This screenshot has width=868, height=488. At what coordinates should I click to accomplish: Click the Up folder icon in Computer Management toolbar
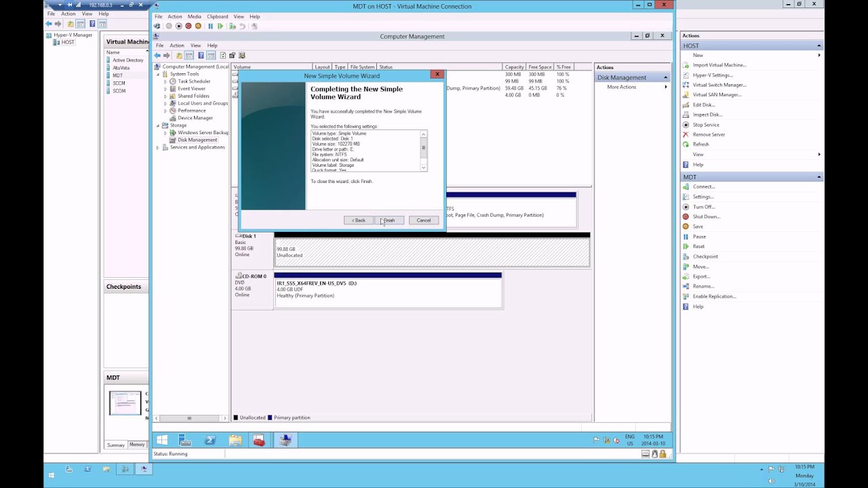179,56
